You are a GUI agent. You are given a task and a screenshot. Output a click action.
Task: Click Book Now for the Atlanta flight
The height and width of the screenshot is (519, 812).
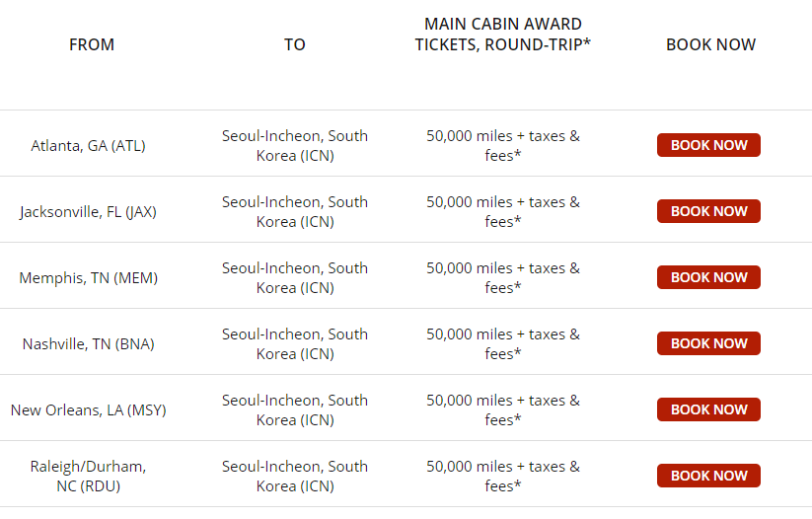pyautogui.click(x=708, y=145)
